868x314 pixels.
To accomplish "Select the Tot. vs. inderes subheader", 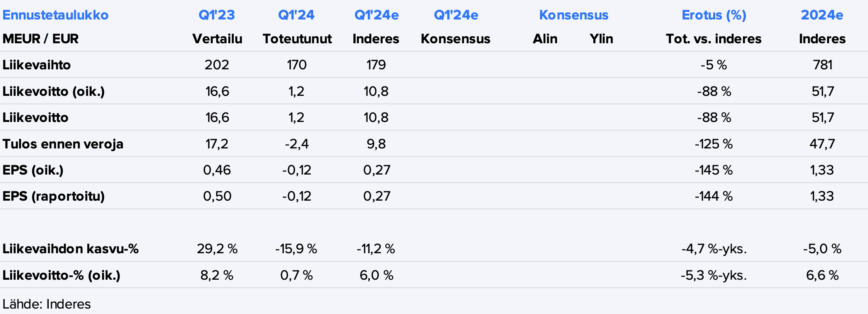I will (713, 39).
